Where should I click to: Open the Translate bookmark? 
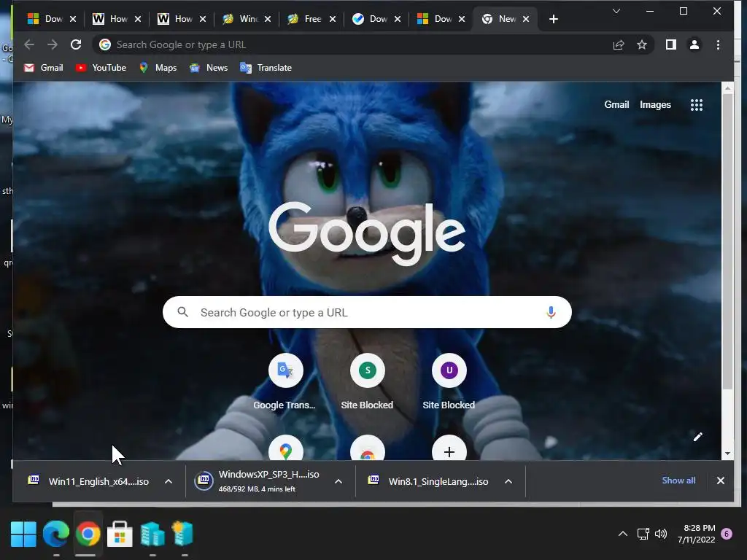pos(266,68)
